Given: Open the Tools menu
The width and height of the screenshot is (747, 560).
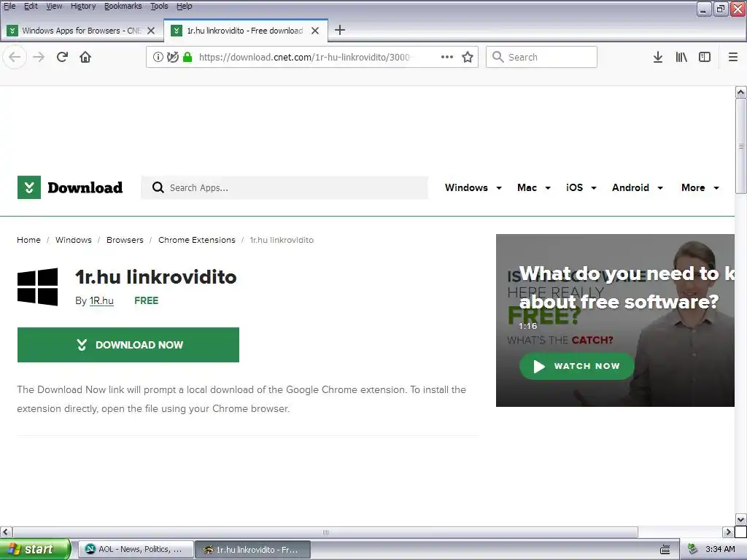Looking at the screenshot, I should (159, 6).
